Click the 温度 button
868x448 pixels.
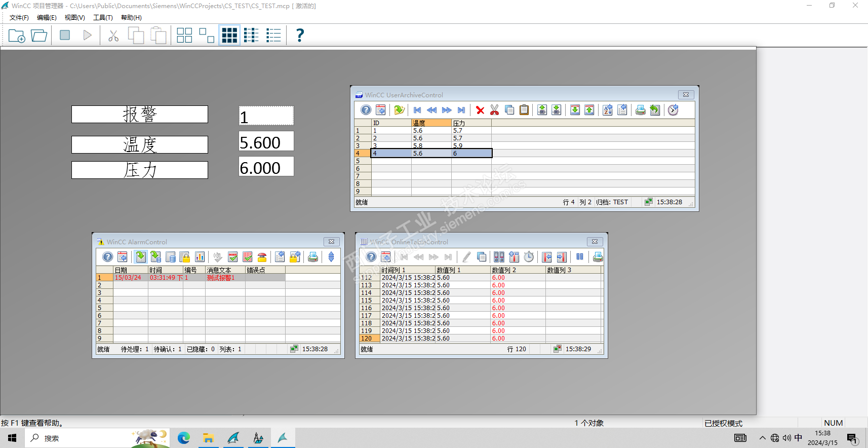coord(140,144)
